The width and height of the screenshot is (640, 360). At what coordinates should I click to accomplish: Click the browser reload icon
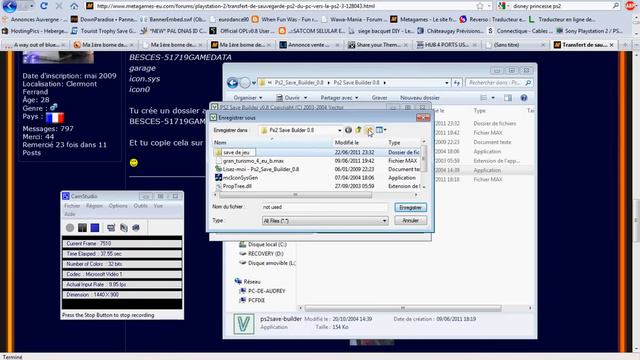(44, 6)
